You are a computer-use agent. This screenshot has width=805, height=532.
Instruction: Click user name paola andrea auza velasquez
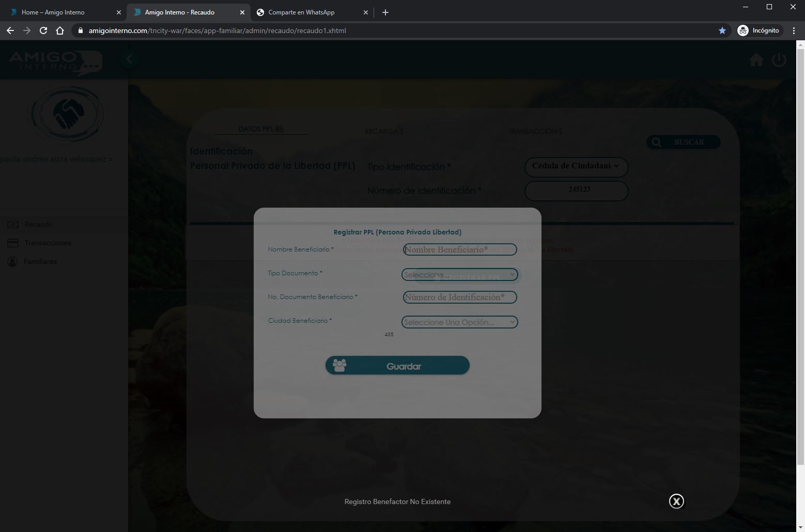[x=56, y=159]
